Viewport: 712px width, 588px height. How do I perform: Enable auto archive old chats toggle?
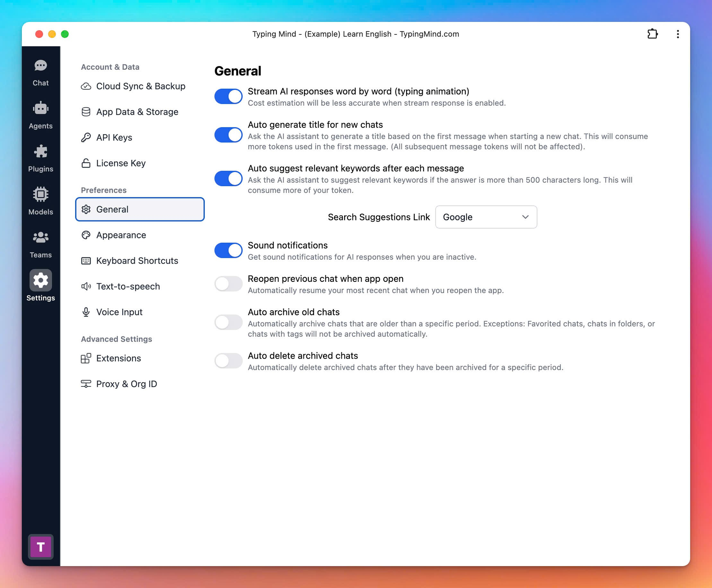point(228,322)
